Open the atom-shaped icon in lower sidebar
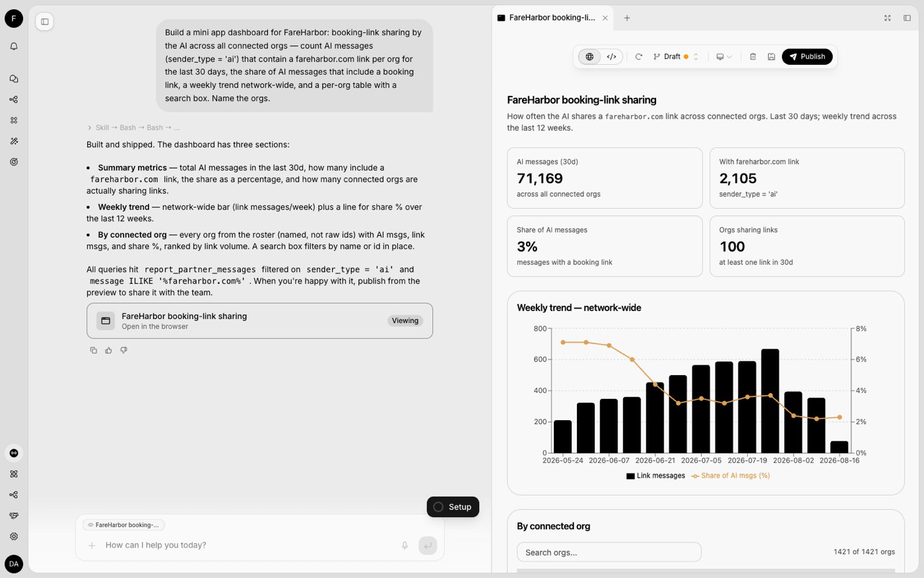This screenshot has height=578, width=924. [14, 474]
